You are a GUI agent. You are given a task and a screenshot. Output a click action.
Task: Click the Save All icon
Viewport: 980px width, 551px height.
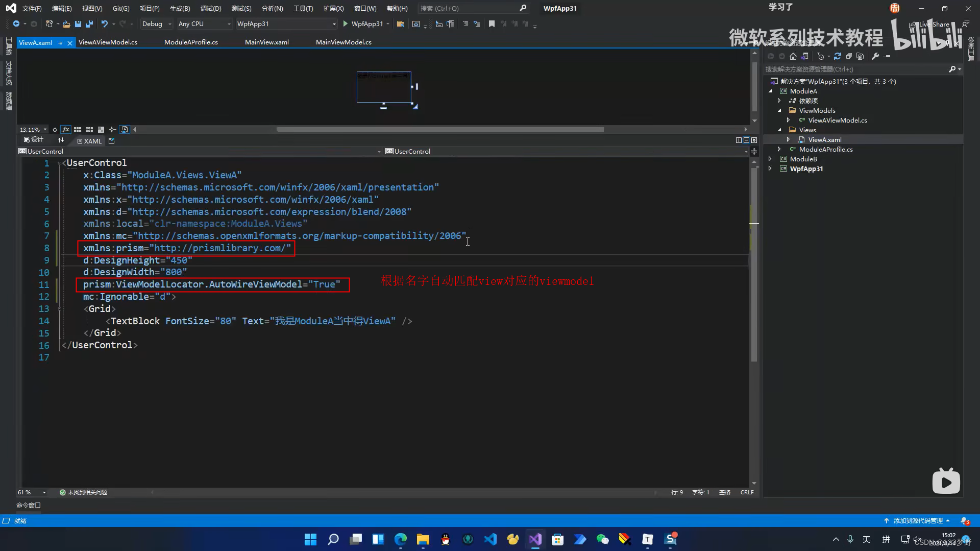coord(89,24)
